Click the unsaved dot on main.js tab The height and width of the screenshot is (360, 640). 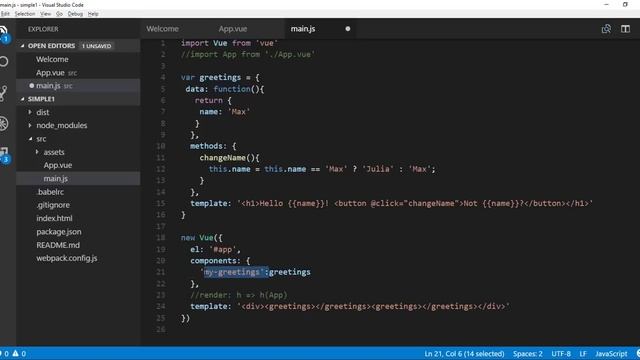coord(348,29)
